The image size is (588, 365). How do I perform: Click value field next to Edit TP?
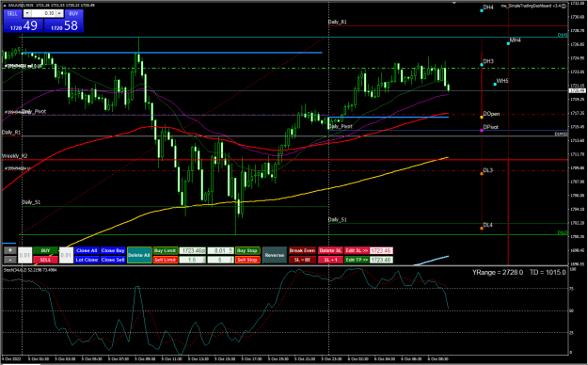pos(381,260)
